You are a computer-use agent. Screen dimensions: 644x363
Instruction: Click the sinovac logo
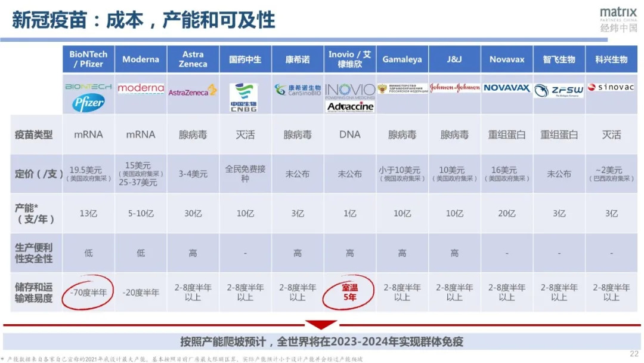click(611, 87)
